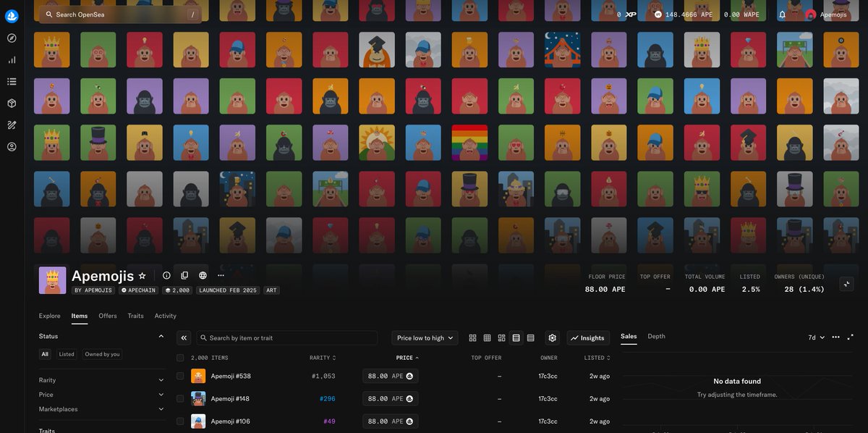Open the Studio pencil icon in sidebar

click(12, 125)
